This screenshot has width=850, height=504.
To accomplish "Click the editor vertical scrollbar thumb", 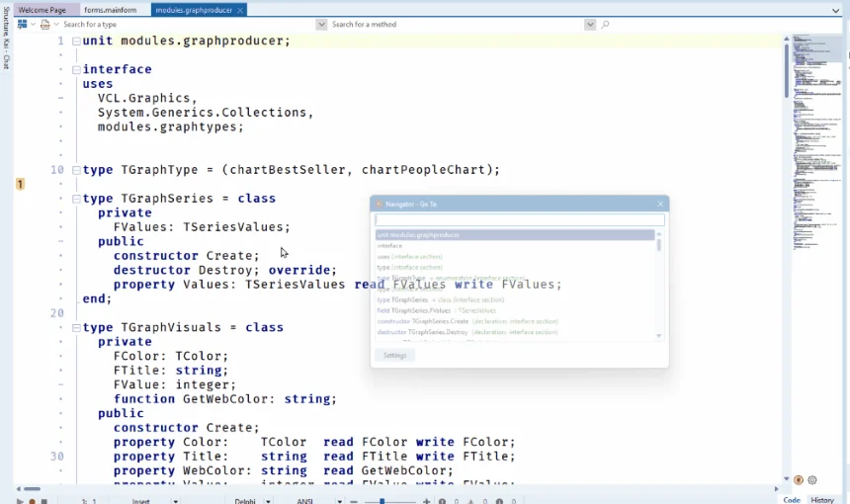I will (x=786, y=70).
